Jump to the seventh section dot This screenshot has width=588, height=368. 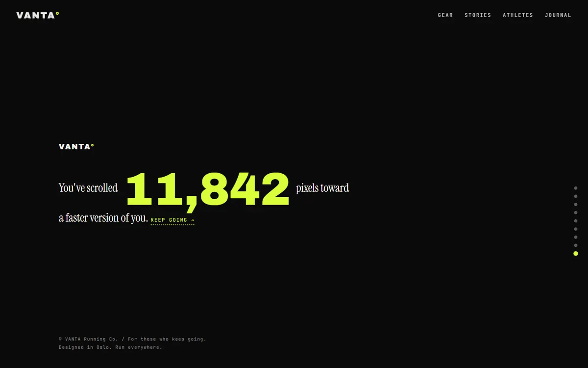pyautogui.click(x=576, y=237)
